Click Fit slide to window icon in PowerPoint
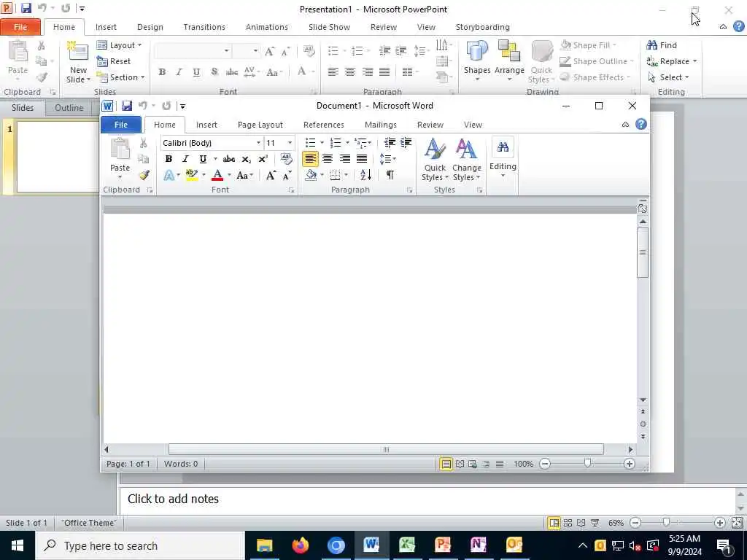 737,523
